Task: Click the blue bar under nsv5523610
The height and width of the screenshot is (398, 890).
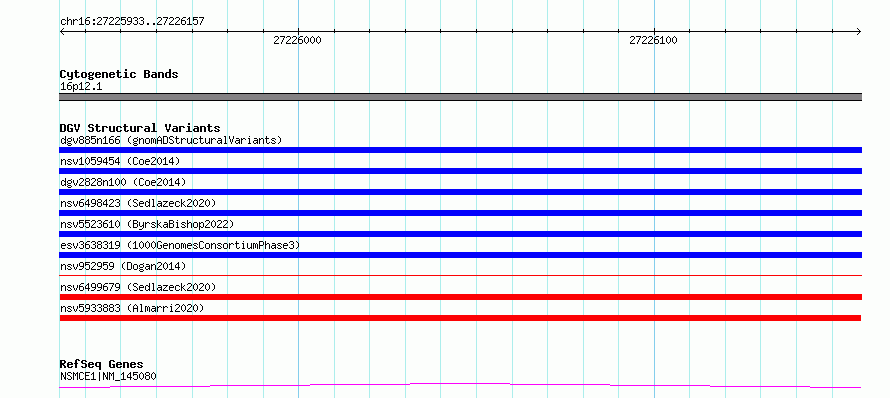Action: [x=461, y=234]
